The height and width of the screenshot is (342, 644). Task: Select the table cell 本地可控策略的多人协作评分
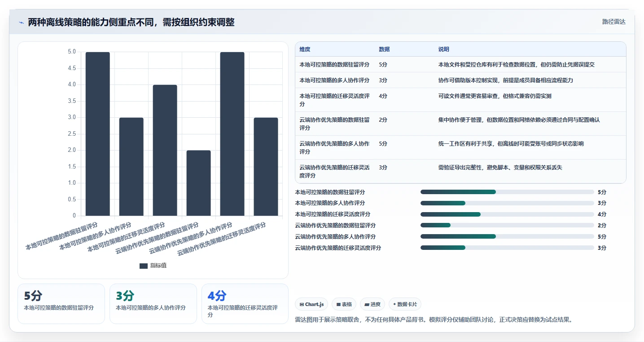click(334, 80)
